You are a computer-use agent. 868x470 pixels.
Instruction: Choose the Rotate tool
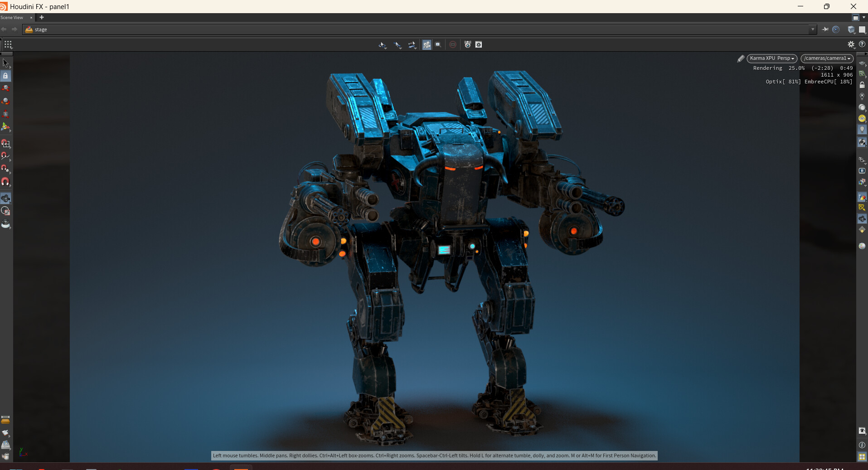[x=5, y=101]
